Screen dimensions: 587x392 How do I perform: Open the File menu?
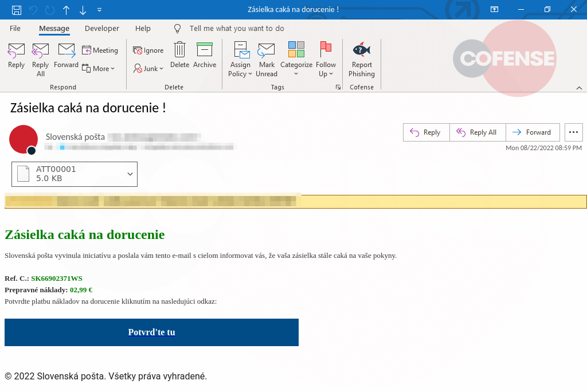coord(15,28)
